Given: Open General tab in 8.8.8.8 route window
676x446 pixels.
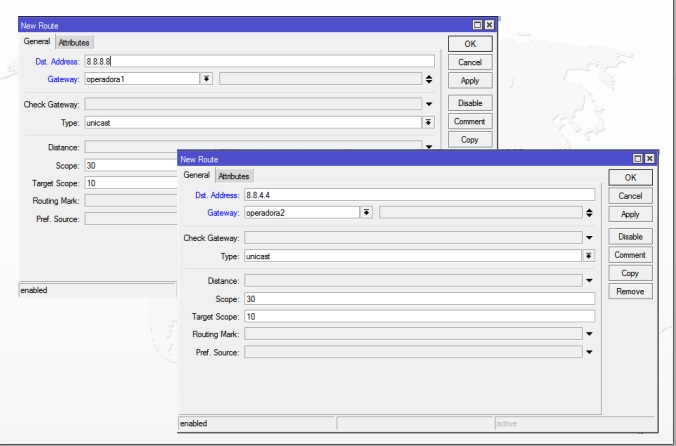Looking at the screenshot, I should 37,41.
